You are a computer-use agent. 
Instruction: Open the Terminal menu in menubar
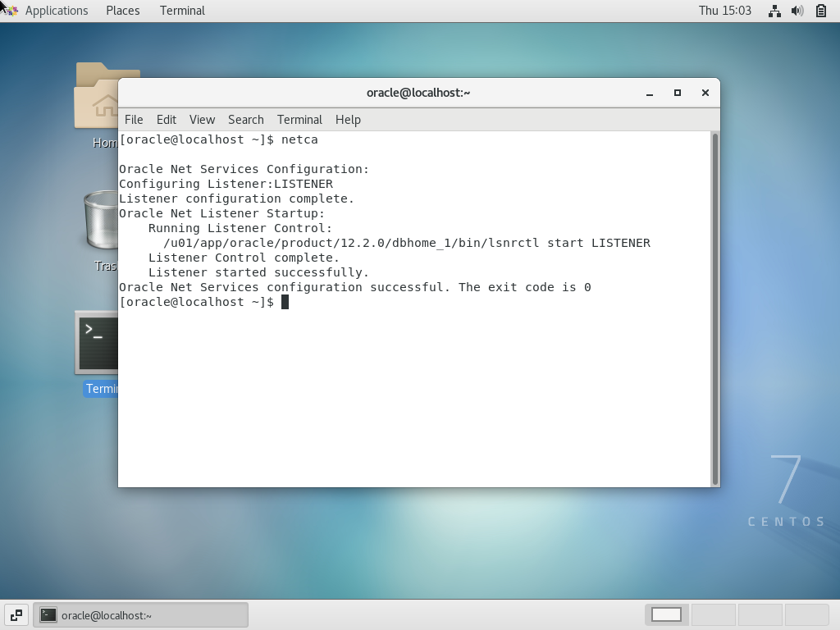pyautogui.click(x=299, y=120)
